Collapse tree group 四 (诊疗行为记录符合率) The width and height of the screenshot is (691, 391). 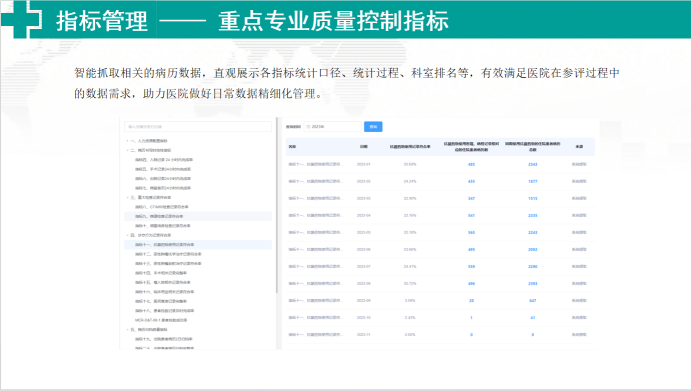(127, 235)
